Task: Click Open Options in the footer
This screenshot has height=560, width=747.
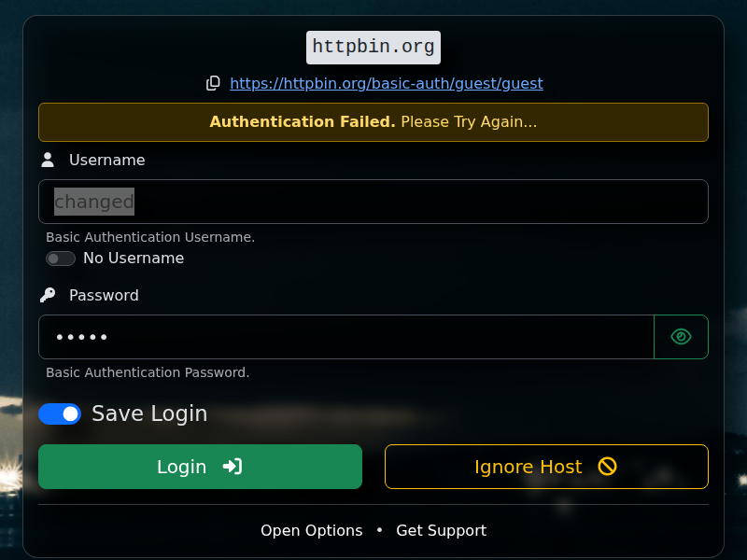Action: click(x=312, y=530)
